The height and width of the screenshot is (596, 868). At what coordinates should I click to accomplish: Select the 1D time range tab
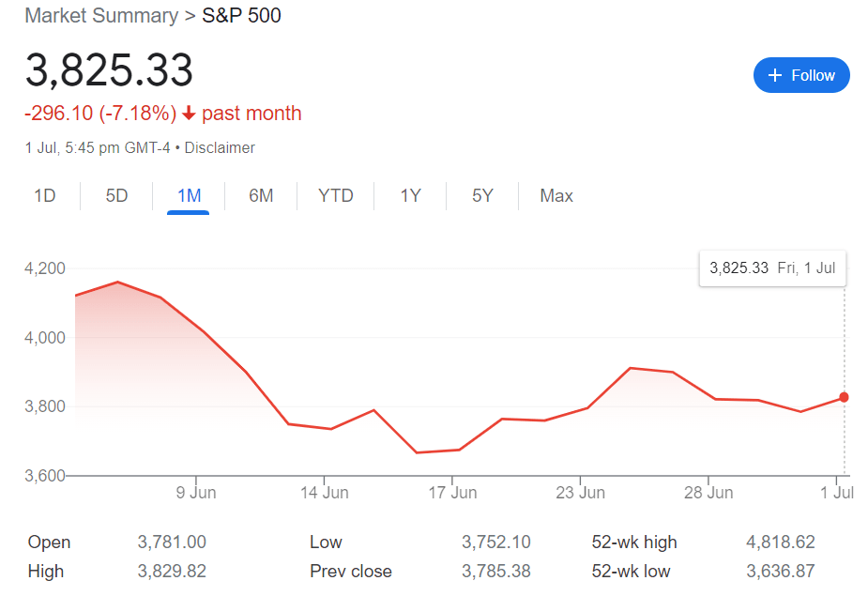(45, 196)
